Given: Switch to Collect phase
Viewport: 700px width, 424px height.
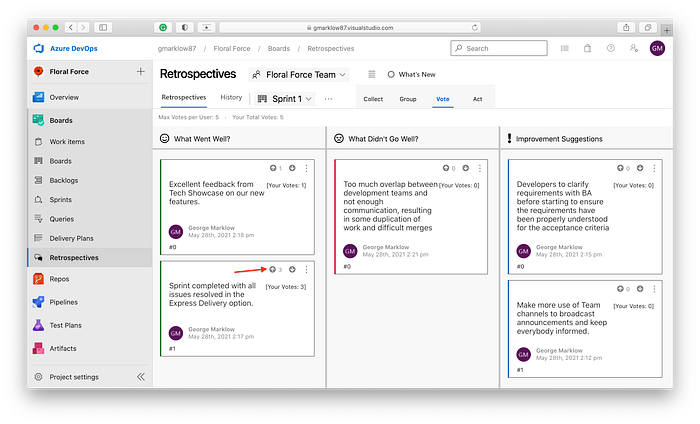Looking at the screenshot, I should (373, 99).
